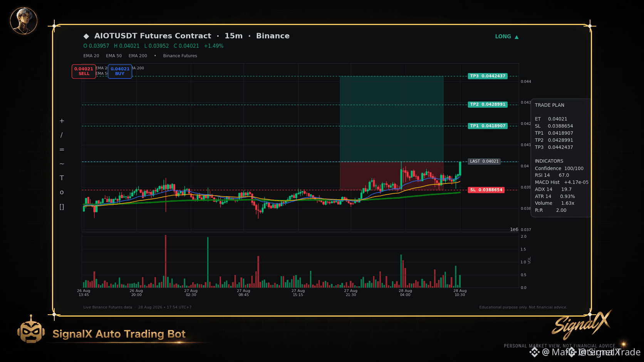The width and height of the screenshot is (644, 362).
Task: Click the green arrow next to LONG
Action: pos(517,37)
